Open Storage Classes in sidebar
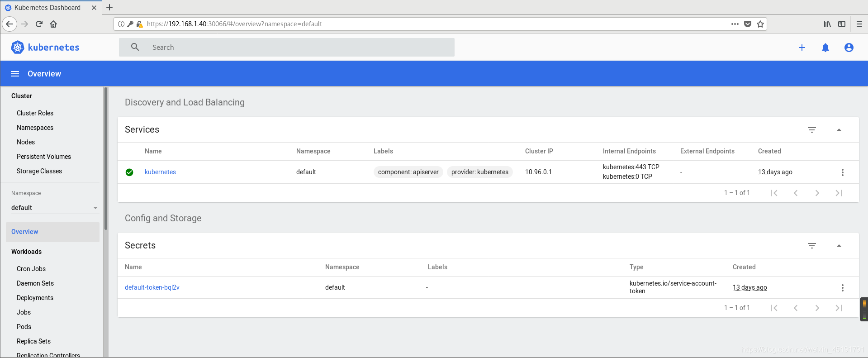The height and width of the screenshot is (358, 868). click(39, 171)
